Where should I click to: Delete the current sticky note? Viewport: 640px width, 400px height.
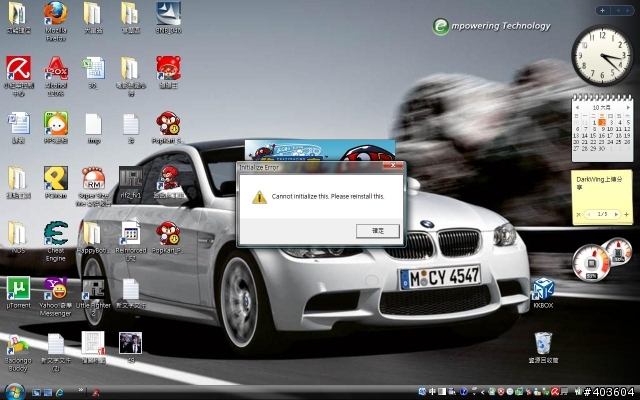pos(578,214)
